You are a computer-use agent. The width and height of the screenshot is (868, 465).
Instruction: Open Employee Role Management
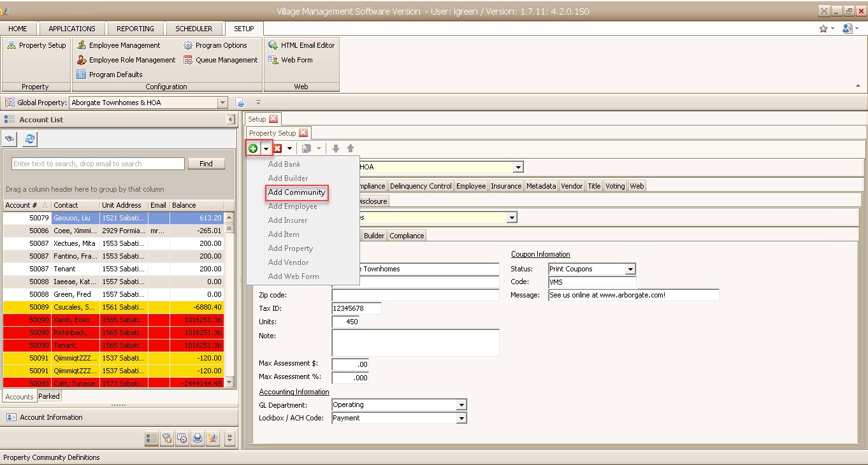[126, 60]
